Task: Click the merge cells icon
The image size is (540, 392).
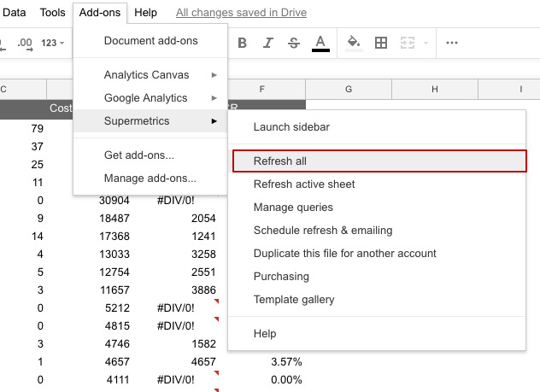Action: [408, 43]
